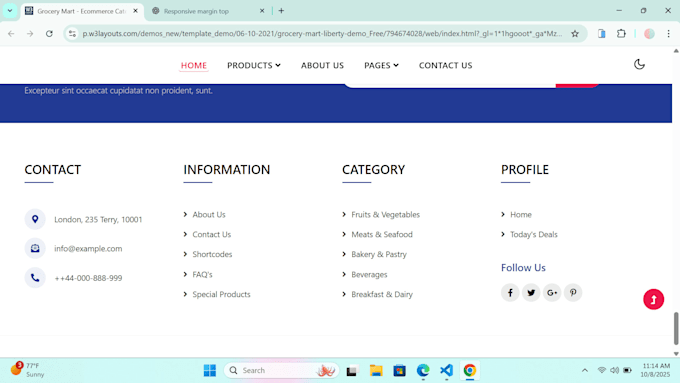Viewport: 680px width, 383px height.
Task: Open Beverages category link
Action: tap(369, 275)
